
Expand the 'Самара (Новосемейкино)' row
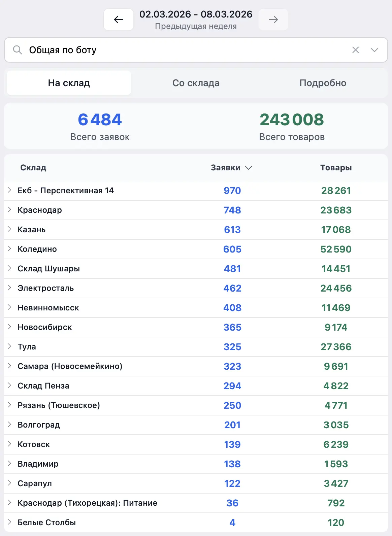coord(9,366)
